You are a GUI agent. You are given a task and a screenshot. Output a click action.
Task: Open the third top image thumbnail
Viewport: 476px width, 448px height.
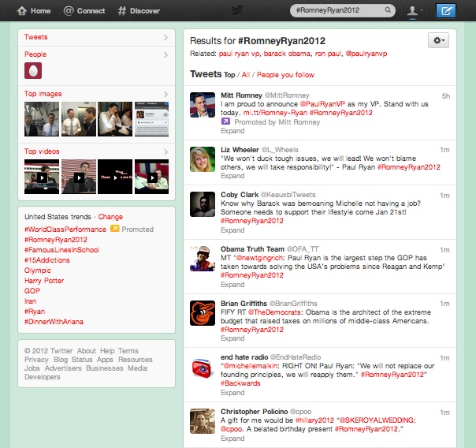coord(115,119)
